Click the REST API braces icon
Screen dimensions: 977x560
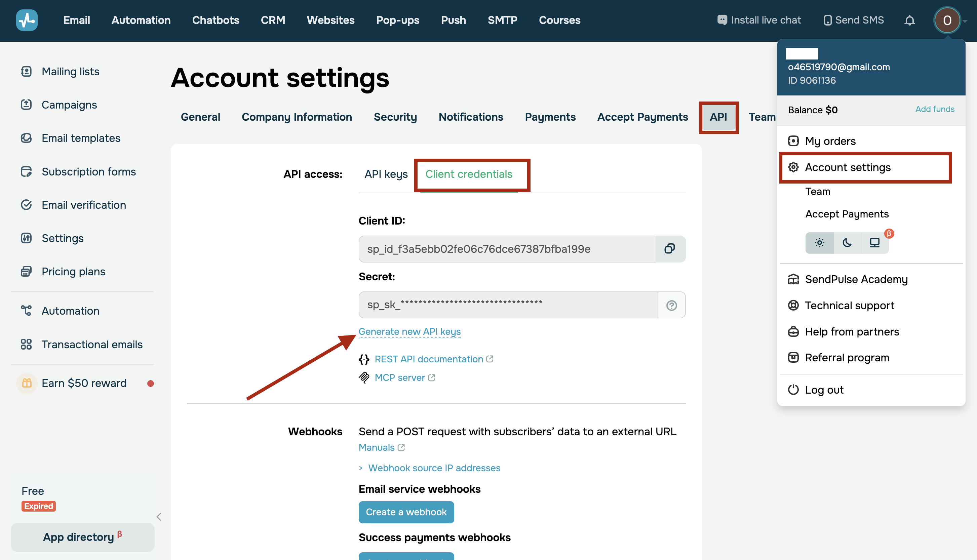[364, 359]
